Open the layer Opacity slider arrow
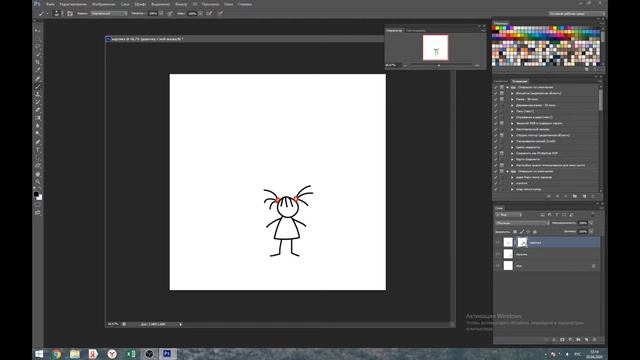 591,223
